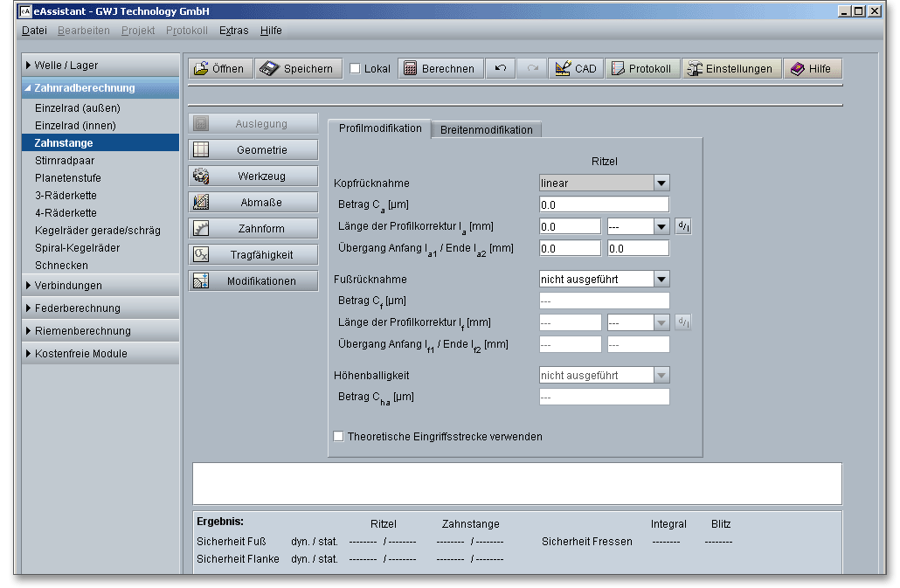Image resolution: width=900 pixels, height=588 pixels.
Task: Open the CAD export tool
Action: (576, 69)
